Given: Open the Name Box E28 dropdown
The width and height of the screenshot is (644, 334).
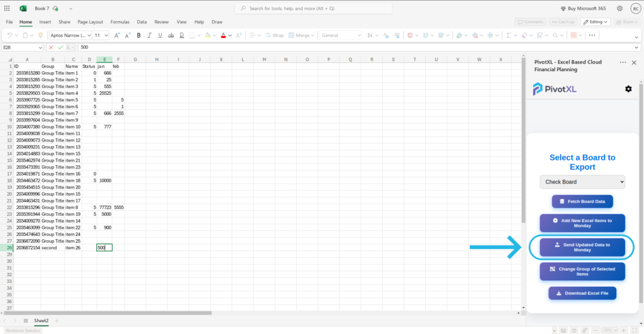Looking at the screenshot, I should 40,47.
